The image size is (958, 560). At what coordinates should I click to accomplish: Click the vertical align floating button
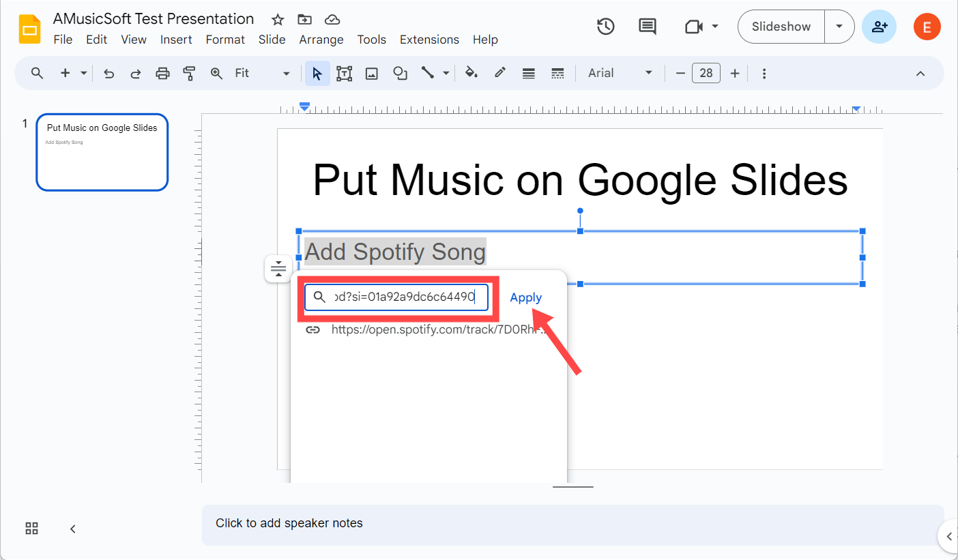[278, 268]
